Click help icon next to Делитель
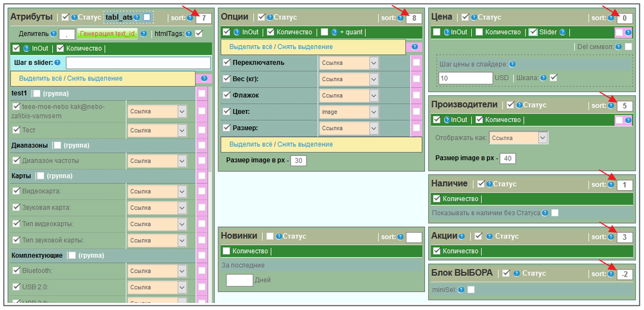 click(x=53, y=34)
